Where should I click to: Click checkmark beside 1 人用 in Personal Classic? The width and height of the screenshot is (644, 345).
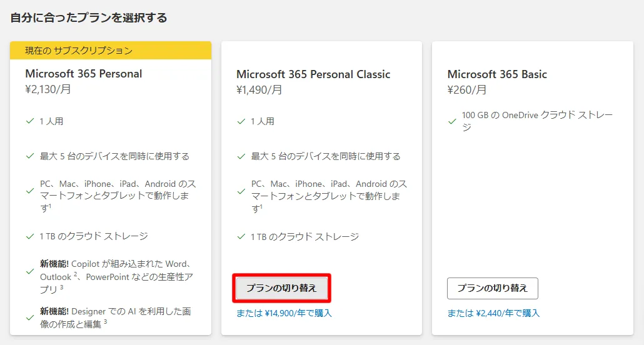pyautogui.click(x=241, y=121)
